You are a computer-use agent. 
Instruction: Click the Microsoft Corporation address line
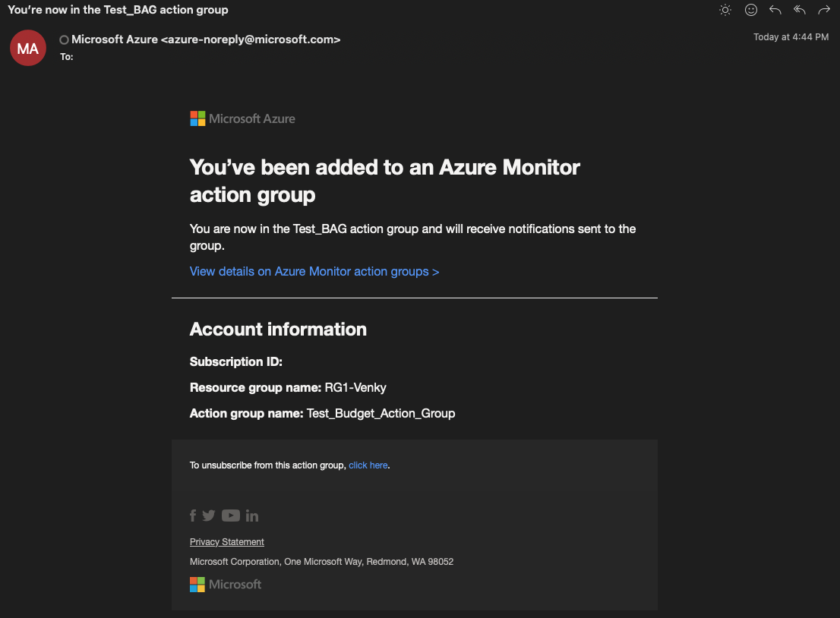coord(321,562)
